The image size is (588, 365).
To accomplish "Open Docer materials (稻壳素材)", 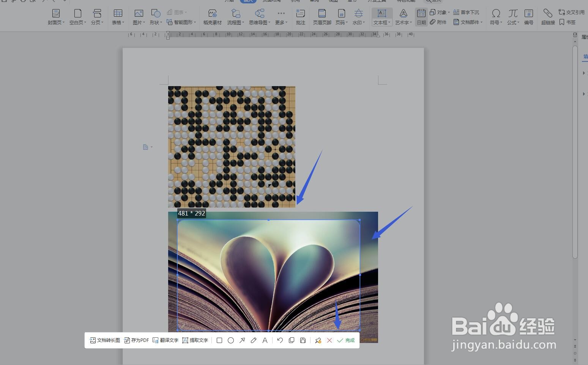I will (x=212, y=17).
